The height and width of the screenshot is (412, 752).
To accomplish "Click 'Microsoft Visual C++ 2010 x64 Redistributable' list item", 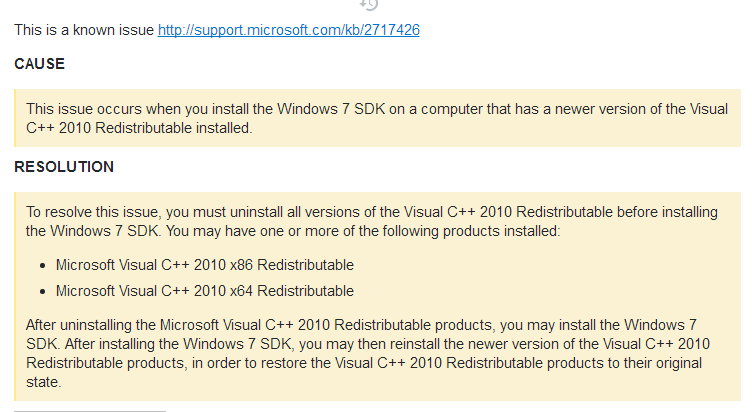I will pyautogui.click(x=205, y=291).
